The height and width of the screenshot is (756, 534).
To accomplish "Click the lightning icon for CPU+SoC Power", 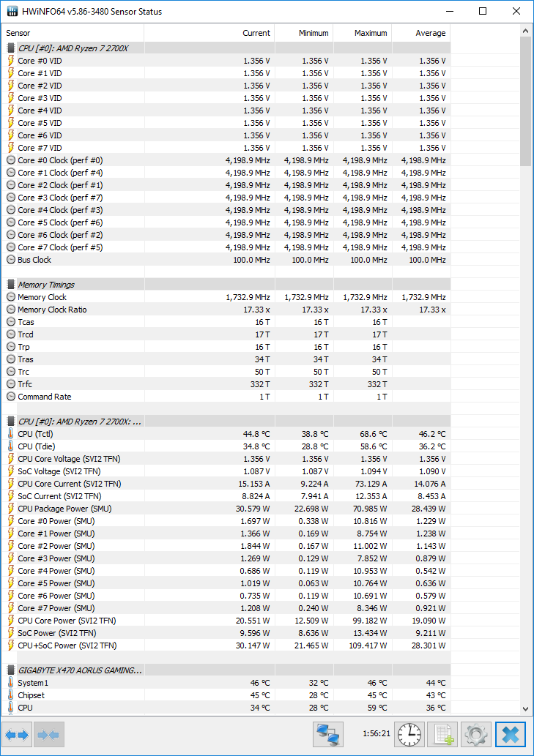I will pos(11,645).
